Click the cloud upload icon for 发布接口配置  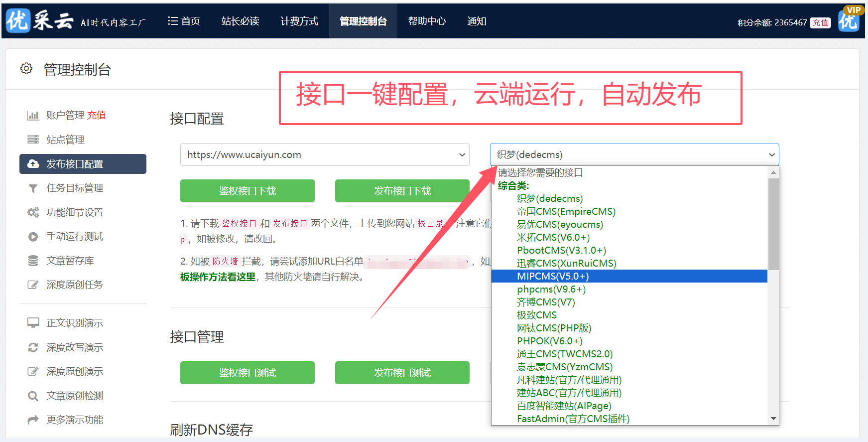click(33, 164)
